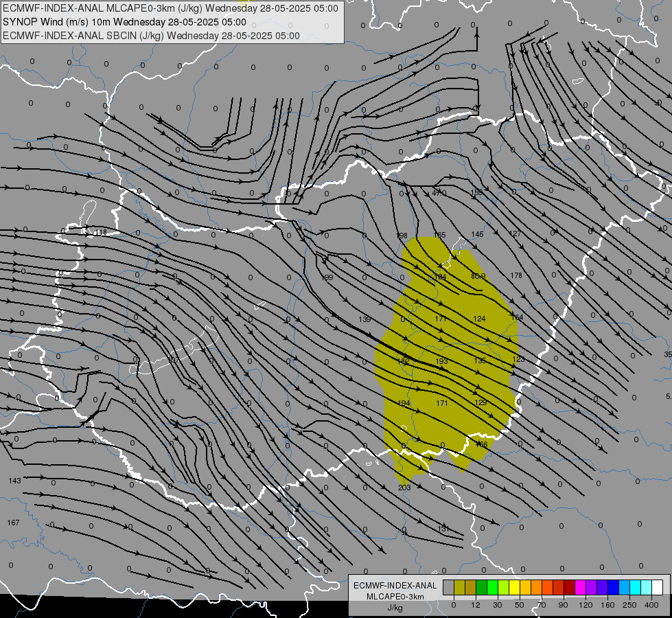Click the 167 value near the left edge
This screenshot has height=618, width=672.
(x=13, y=523)
